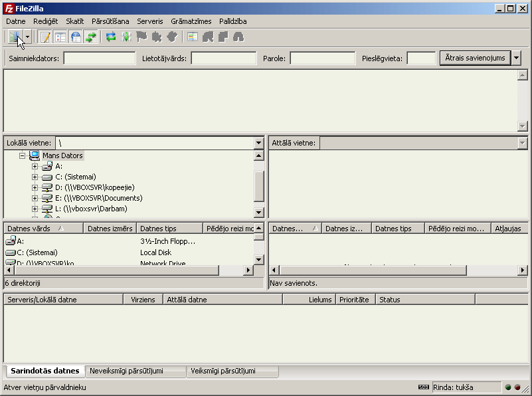Expand the E: Documents tree node
The width and height of the screenshot is (532, 396).
(x=35, y=198)
